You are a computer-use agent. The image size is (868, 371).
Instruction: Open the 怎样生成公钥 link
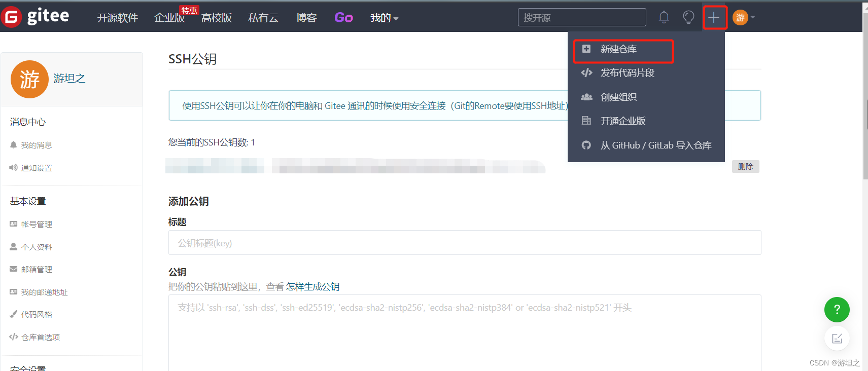click(x=313, y=287)
